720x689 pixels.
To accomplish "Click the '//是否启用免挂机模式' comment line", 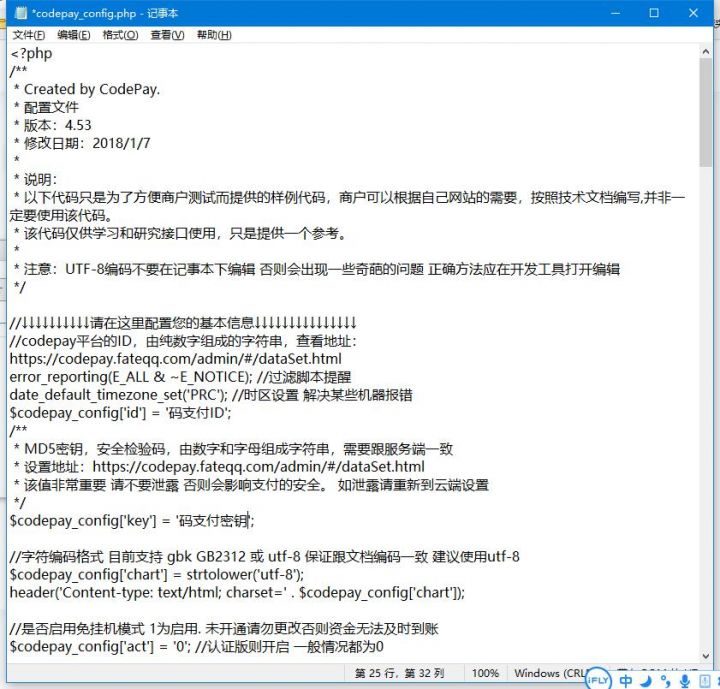I will tap(224, 629).
